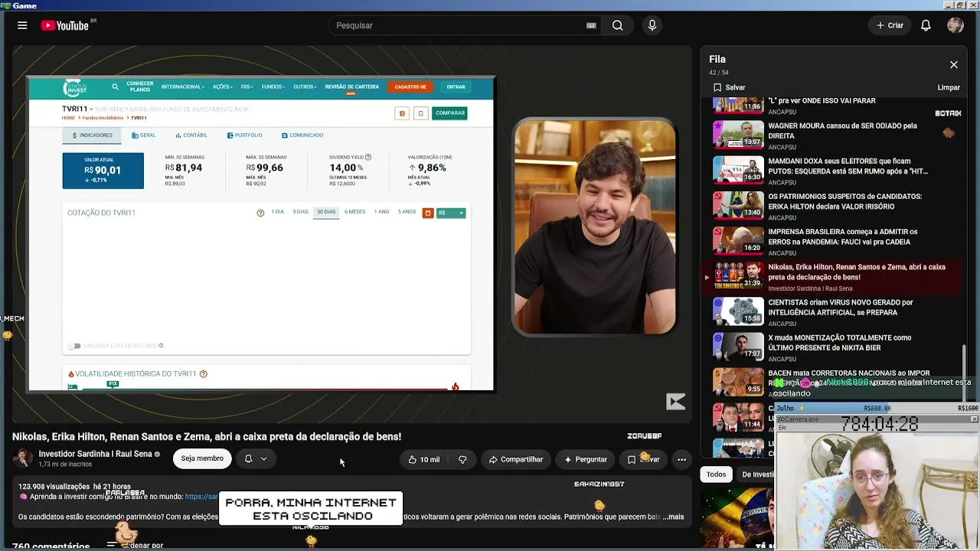
Task: Select the 1 DIA quote range
Action: pyautogui.click(x=277, y=212)
